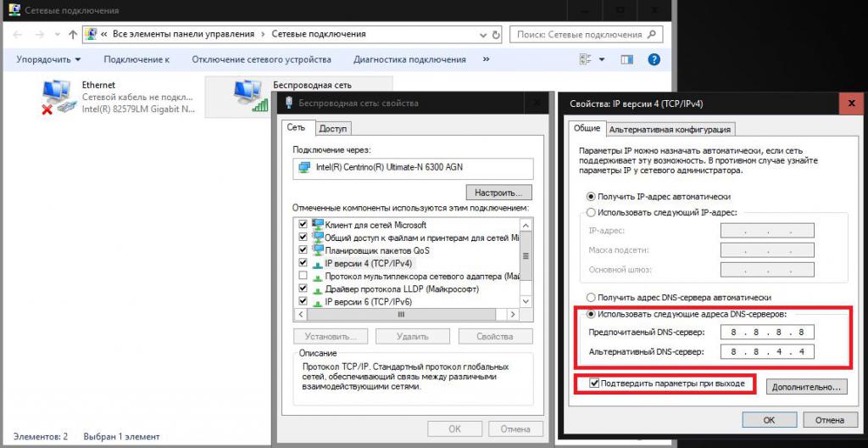Image resolution: width=868 pixels, height=448 pixels.
Task: Select the Общие tab
Action: (587, 128)
